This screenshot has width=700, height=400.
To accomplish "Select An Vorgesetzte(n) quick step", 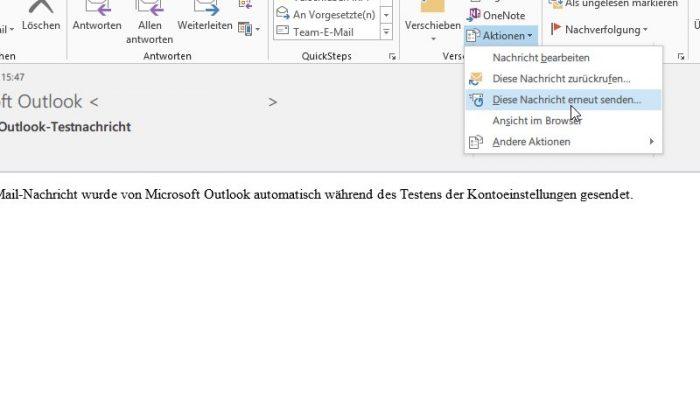I will (327, 15).
